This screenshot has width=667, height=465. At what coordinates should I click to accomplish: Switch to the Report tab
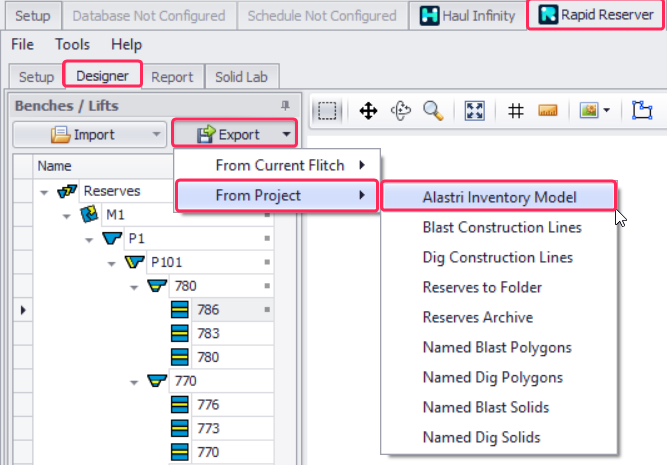[x=172, y=77]
